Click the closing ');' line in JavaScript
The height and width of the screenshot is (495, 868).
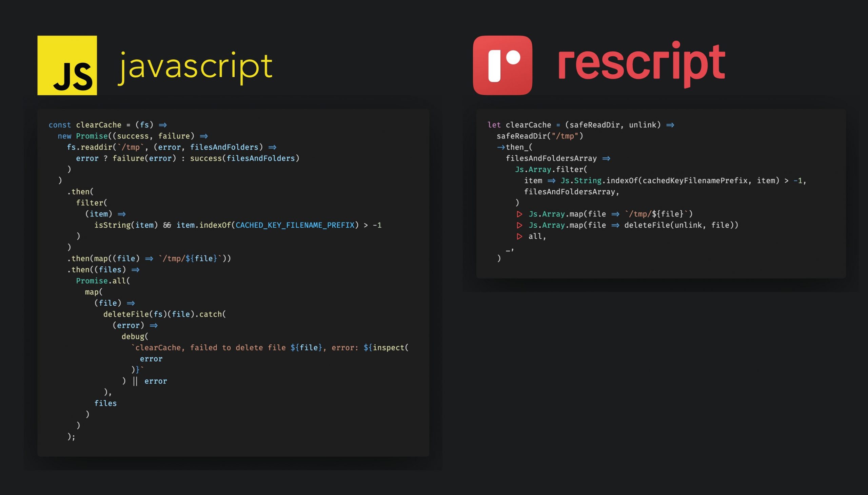(x=71, y=437)
